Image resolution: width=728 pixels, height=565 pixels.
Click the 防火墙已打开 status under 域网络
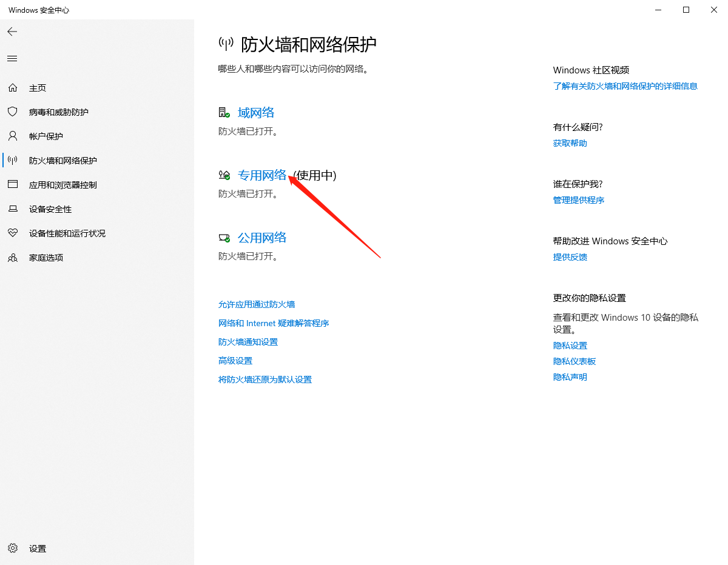(248, 132)
